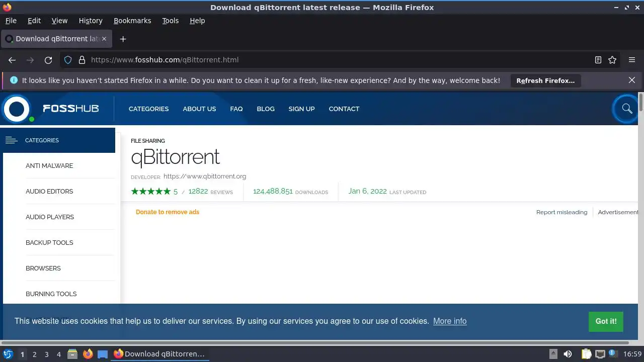The image size is (644, 362).
Task: Click the removable media tray icon
Action: (553, 354)
